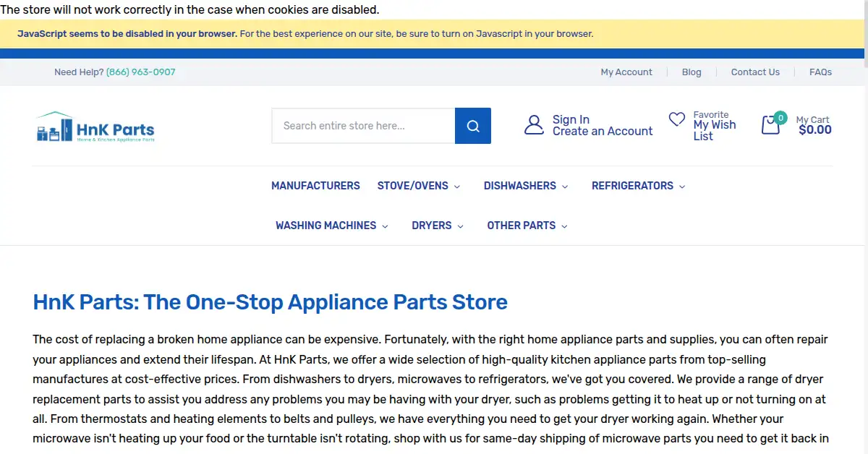This screenshot has height=454, width=868.
Task: Click the cookies disabled warning text
Action: 190,9
